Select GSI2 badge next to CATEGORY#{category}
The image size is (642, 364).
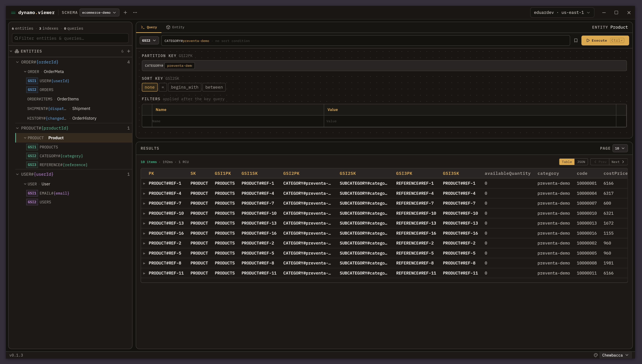32,156
